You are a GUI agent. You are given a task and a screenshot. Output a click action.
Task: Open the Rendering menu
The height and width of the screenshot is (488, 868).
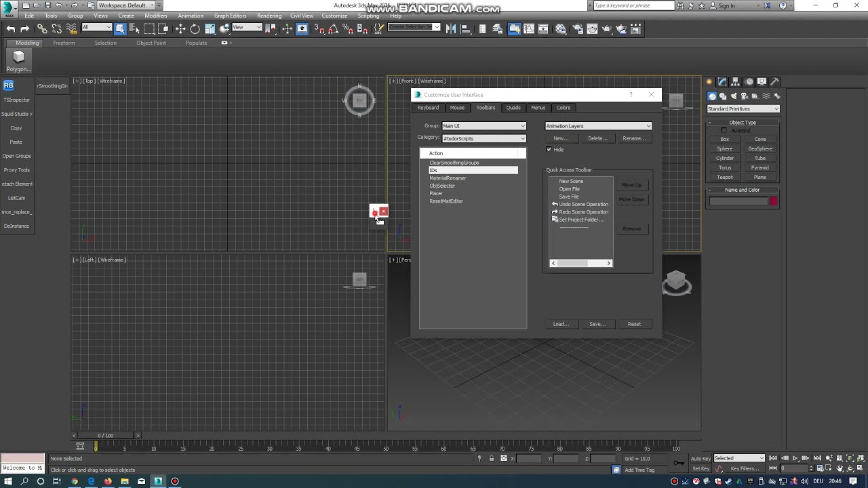click(x=269, y=16)
